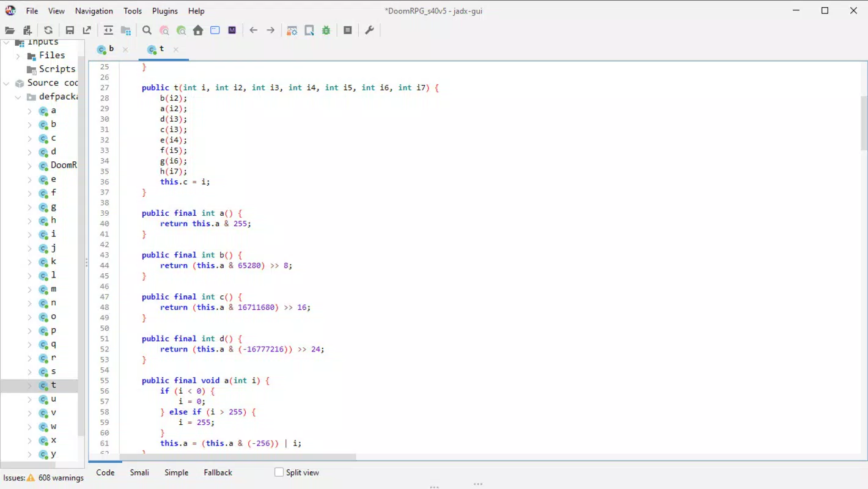Toggle Sync with editor icon
The image size is (868, 489).
click(x=108, y=30)
